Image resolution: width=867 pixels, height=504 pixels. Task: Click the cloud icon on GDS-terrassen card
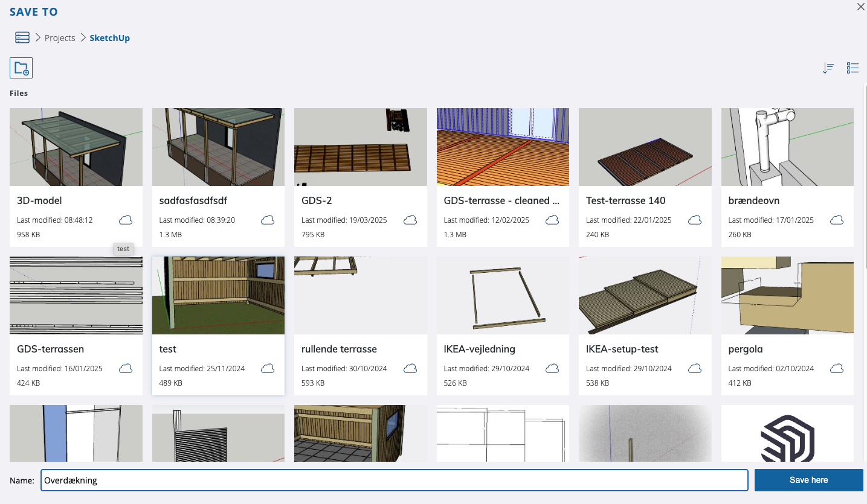[x=126, y=369]
